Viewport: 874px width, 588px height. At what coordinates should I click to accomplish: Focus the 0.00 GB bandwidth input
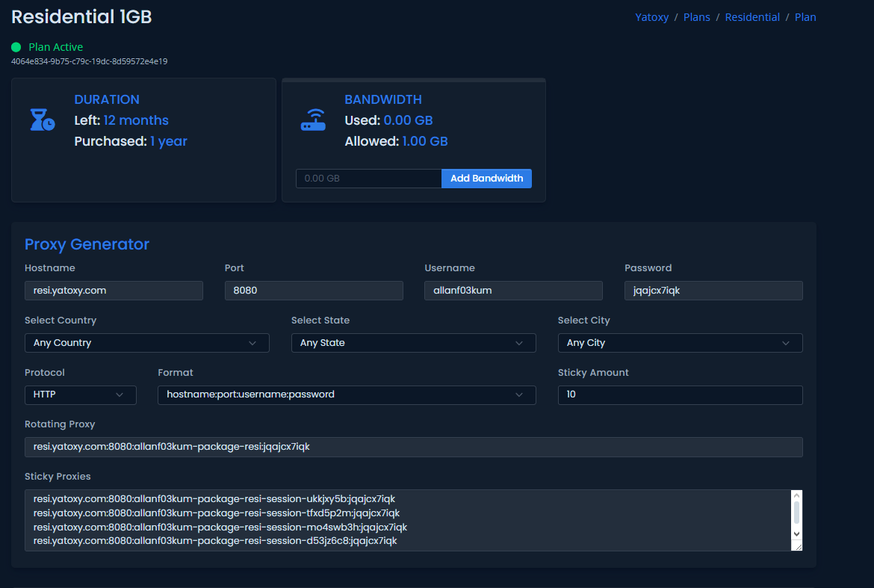click(368, 179)
